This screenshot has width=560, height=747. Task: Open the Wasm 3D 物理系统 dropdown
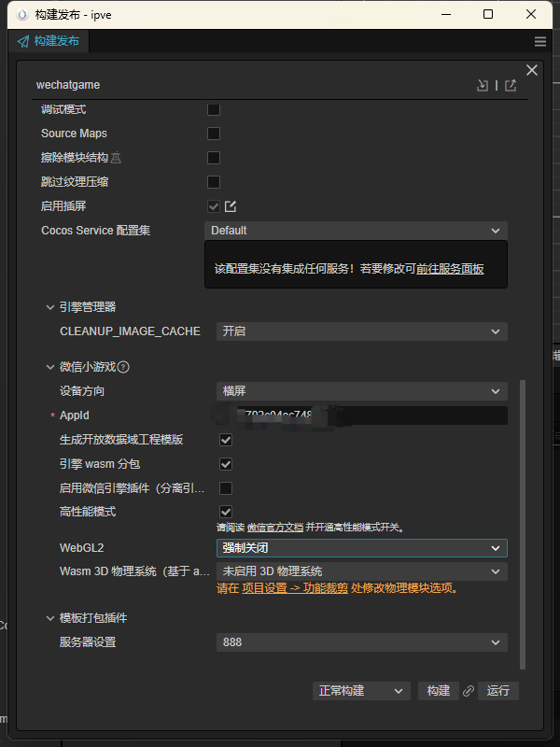pyautogui.click(x=362, y=571)
